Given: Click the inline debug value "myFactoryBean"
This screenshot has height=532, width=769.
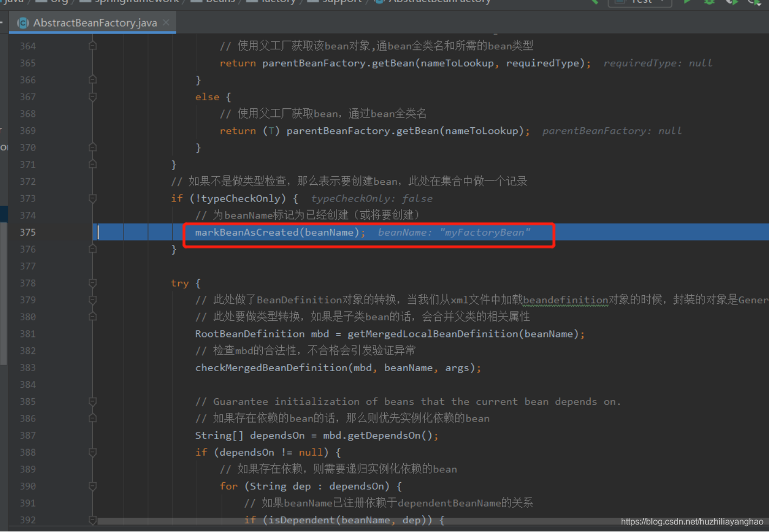Looking at the screenshot, I should (x=485, y=232).
